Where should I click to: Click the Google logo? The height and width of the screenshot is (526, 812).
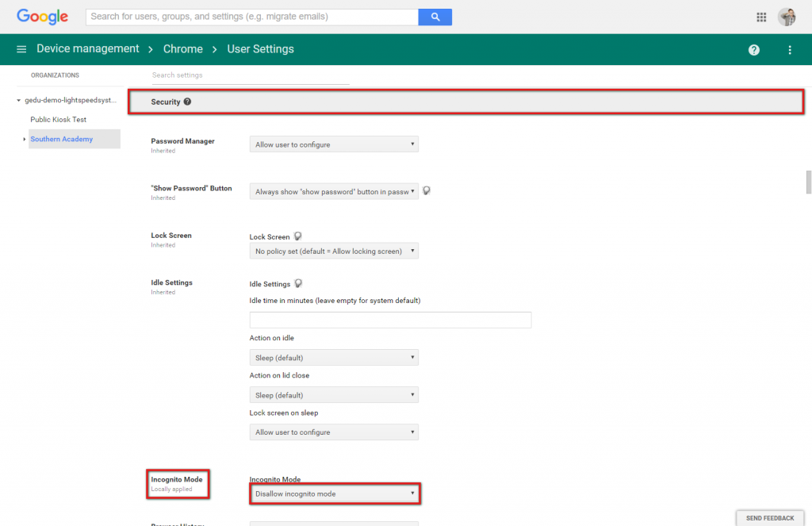[x=43, y=17]
